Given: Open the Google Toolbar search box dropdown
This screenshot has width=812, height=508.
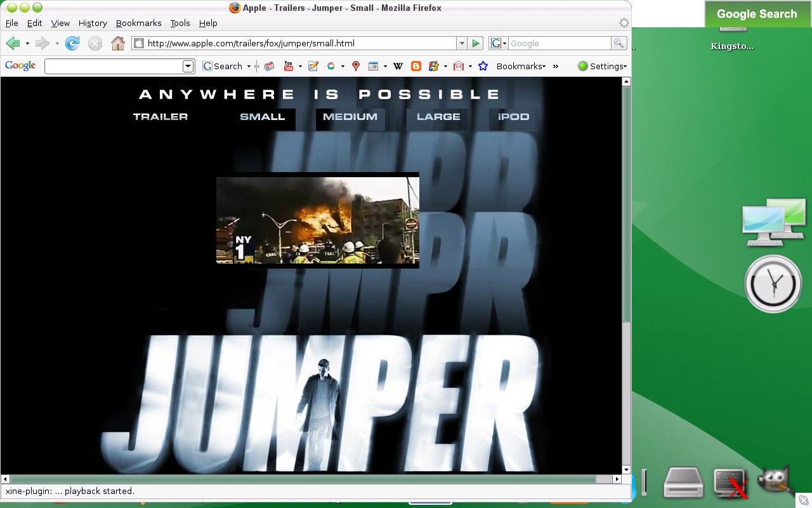Looking at the screenshot, I should point(188,66).
